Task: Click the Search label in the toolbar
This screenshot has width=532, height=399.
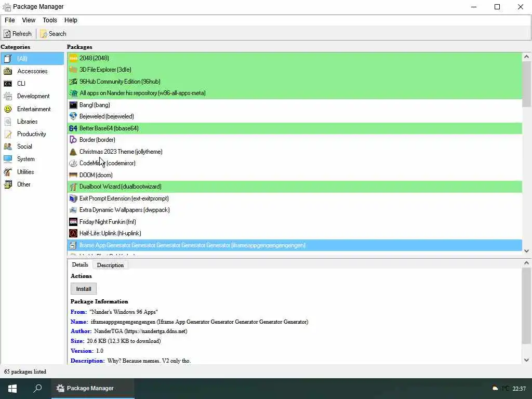Action: coord(57,34)
